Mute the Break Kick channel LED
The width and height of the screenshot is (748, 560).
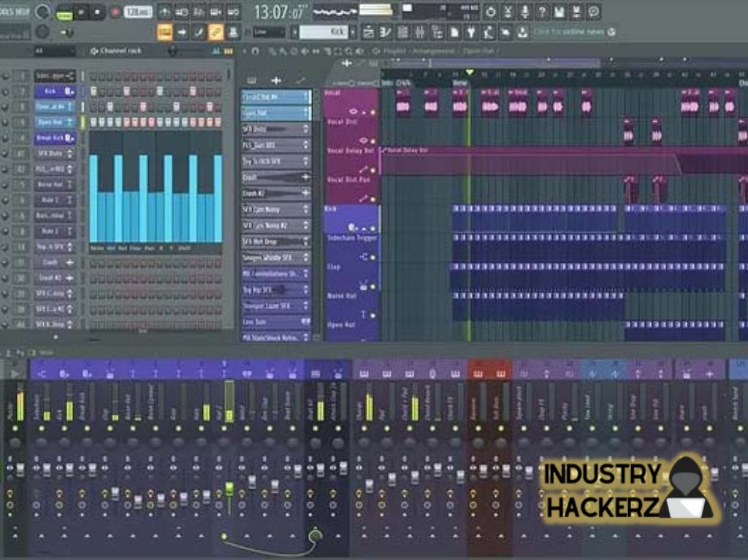pos(6,138)
